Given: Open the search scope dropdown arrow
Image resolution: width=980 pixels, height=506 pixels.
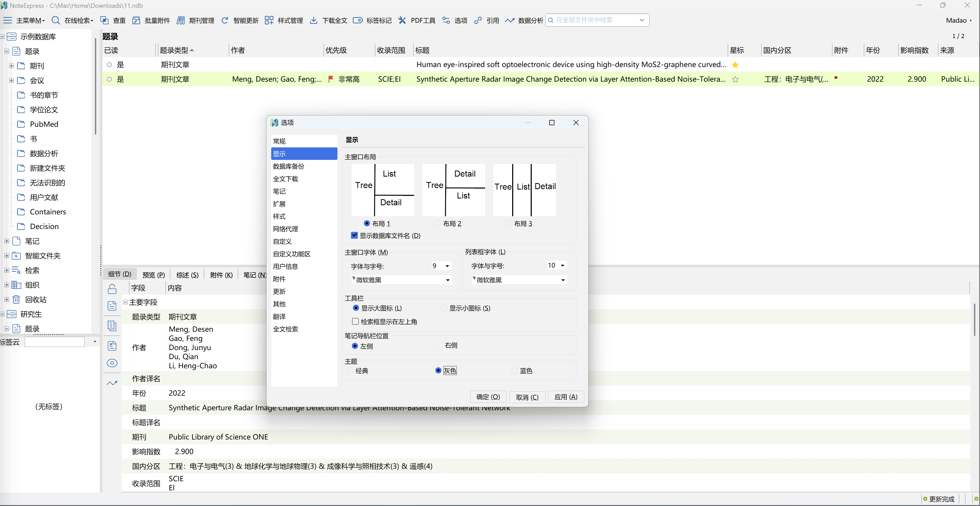Looking at the screenshot, I should (642, 20).
